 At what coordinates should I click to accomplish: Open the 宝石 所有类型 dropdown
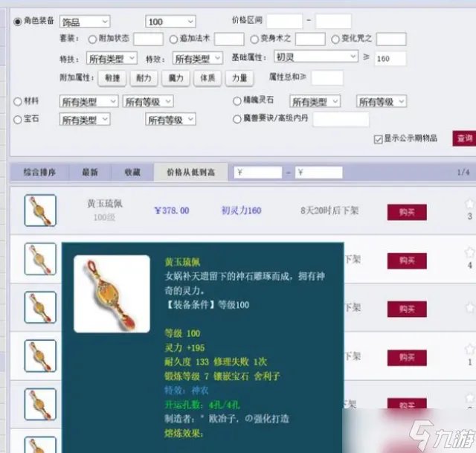click(85, 119)
